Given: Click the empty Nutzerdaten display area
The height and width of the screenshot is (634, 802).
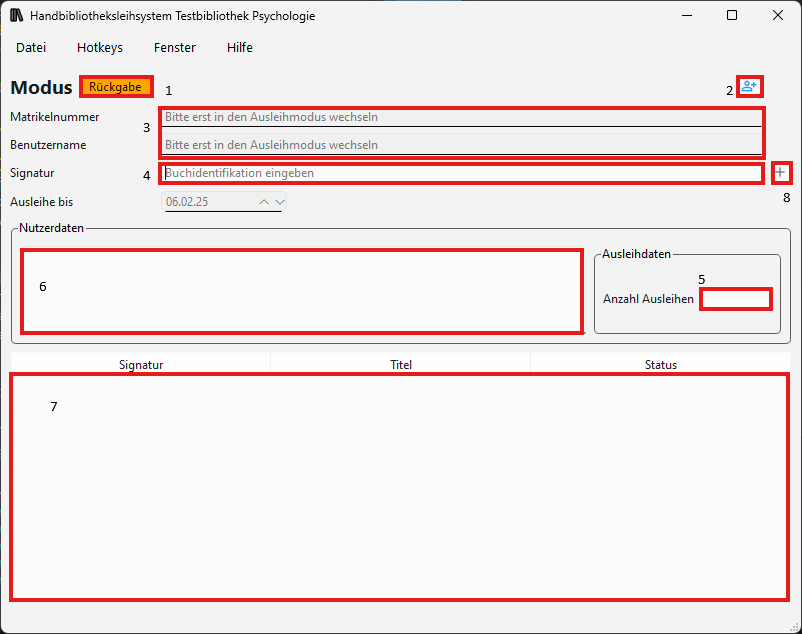Looking at the screenshot, I should pyautogui.click(x=301, y=291).
